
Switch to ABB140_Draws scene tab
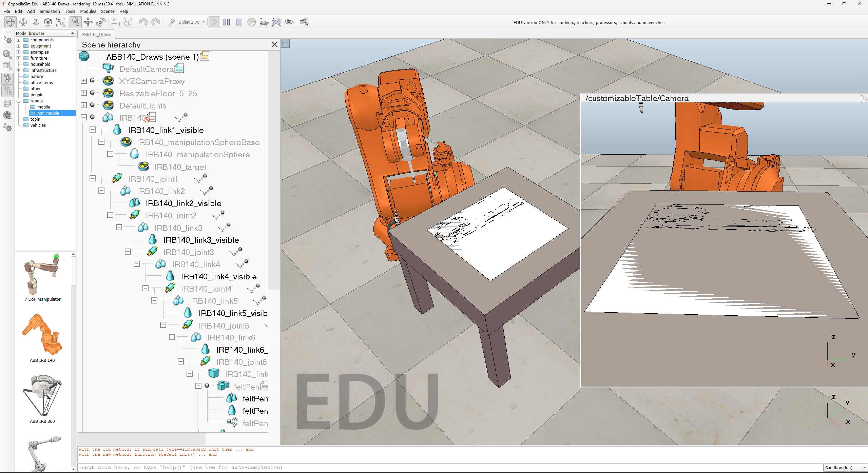(96, 34)
